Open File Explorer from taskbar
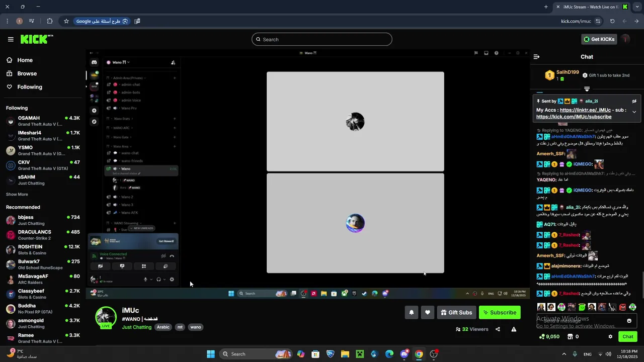This screenshot has height=362, width=644. pyautogui.click(x=345, y=354)
